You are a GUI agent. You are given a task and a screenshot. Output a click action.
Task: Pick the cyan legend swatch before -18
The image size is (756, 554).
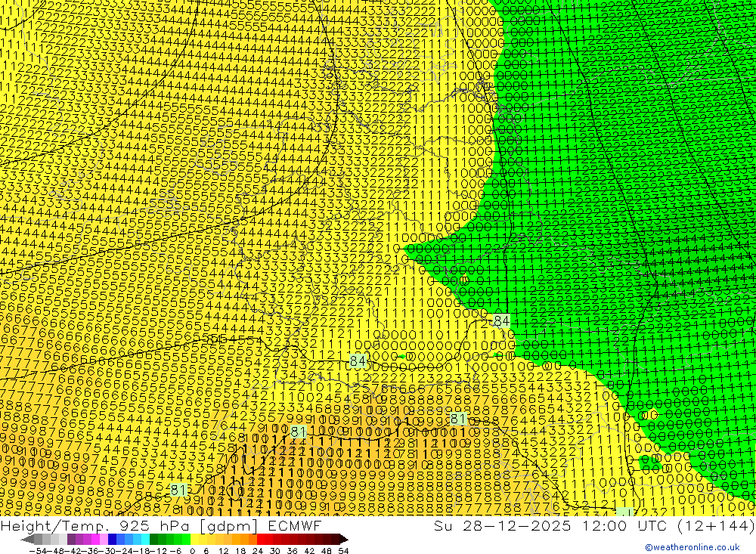(x=146, y=539)
